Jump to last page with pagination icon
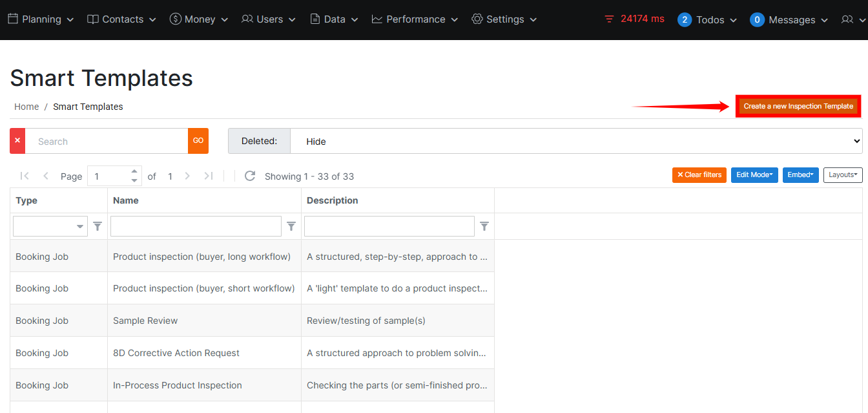868x413 pixels. [209, 176]
